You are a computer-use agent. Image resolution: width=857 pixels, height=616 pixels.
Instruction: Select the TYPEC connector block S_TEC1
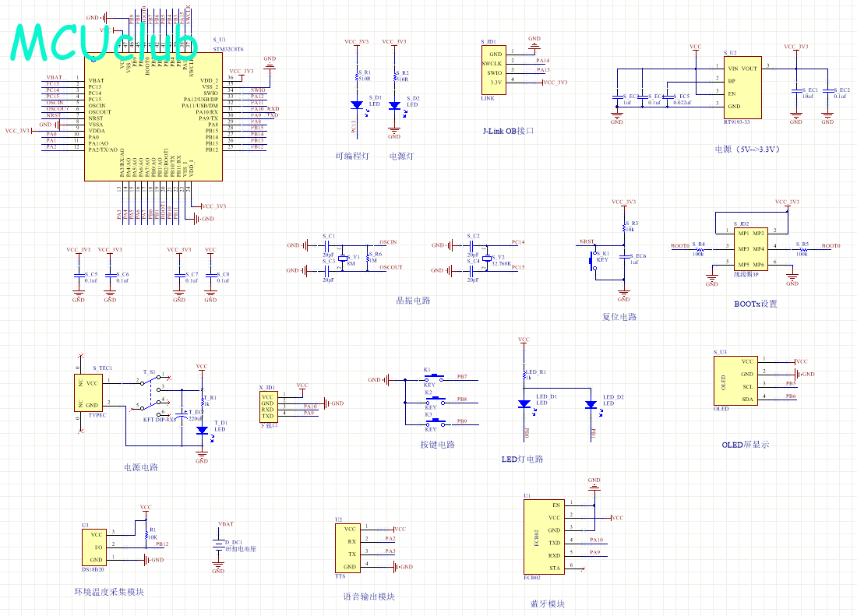click(x=88, y=392)
